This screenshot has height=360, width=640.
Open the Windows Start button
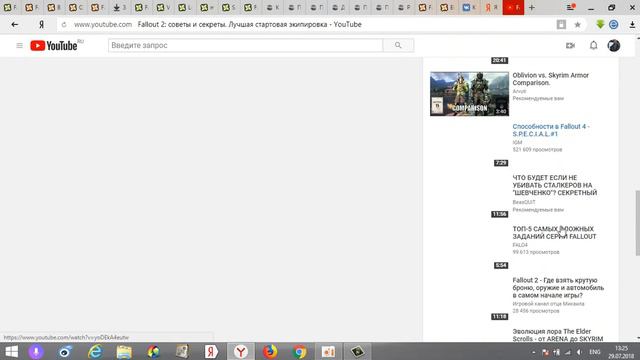pos(11,352)
